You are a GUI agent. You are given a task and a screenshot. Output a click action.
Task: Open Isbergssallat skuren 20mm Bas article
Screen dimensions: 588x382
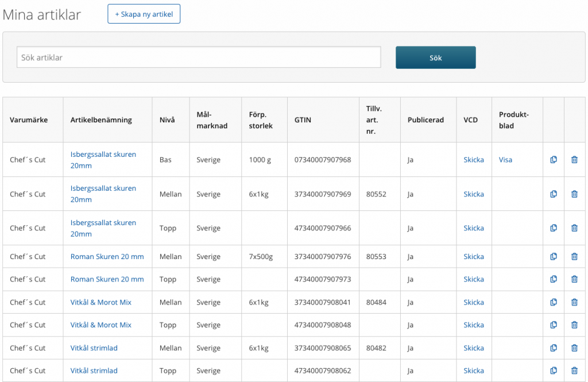(x=103, y=160)
